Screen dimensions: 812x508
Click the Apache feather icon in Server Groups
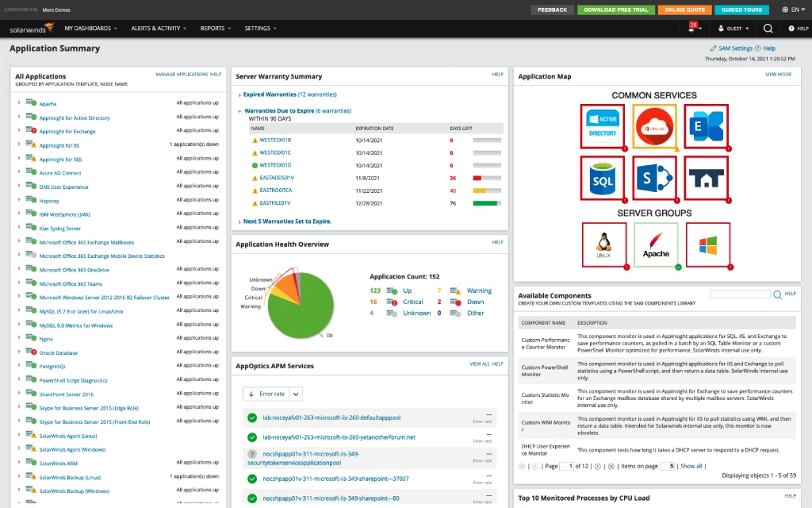pos(655,245)
